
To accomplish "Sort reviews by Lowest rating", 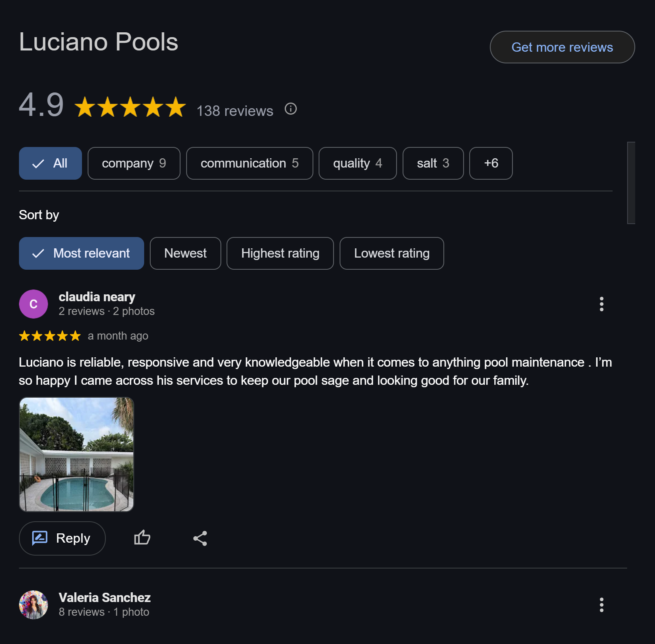I will (392, 253).
